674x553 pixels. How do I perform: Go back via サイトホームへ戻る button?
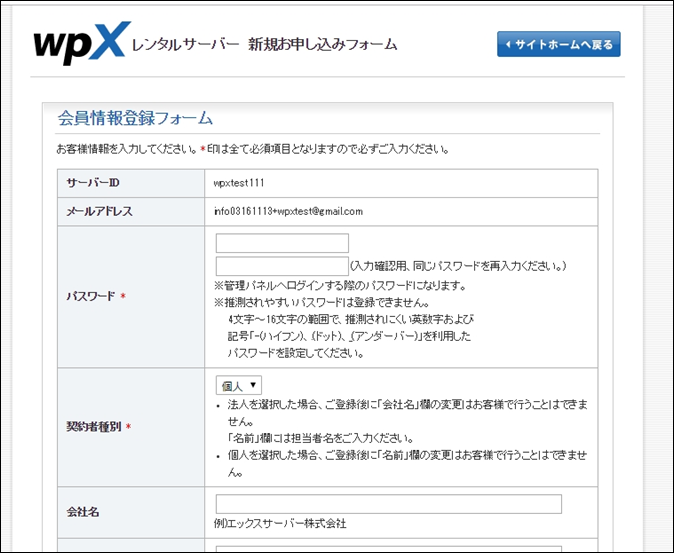tap(558, 44)
